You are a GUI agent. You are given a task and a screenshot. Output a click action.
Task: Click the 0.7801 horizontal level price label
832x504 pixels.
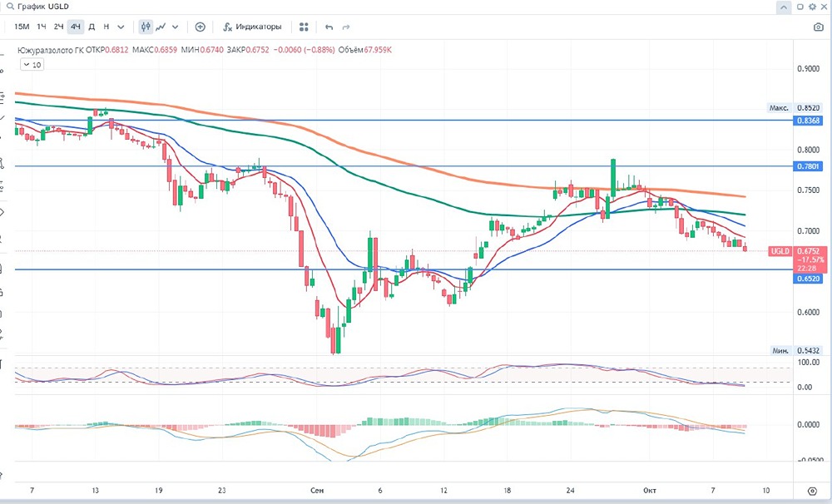[809, 166]
